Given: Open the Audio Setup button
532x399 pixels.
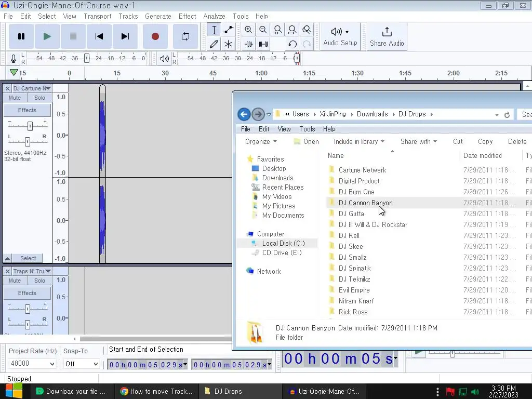Looking at the screenshot, I should click(340, 37).
